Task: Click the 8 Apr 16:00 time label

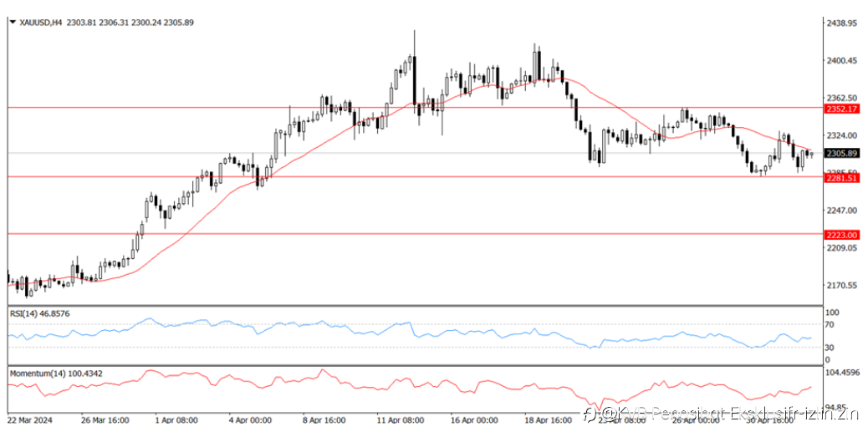Action: tap(324, 420)
